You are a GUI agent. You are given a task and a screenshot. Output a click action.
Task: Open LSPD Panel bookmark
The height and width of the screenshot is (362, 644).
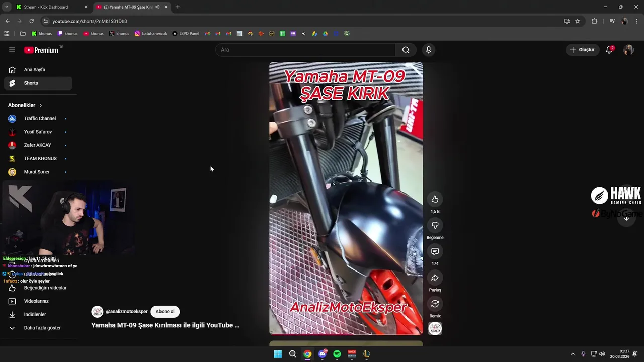186,34
